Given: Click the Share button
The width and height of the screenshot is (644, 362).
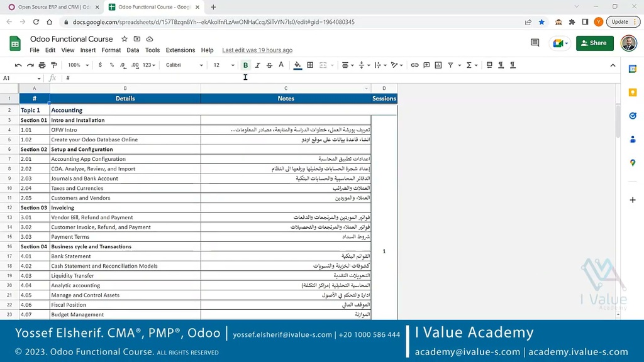Looking at the screenshot, I should [594, 43].
